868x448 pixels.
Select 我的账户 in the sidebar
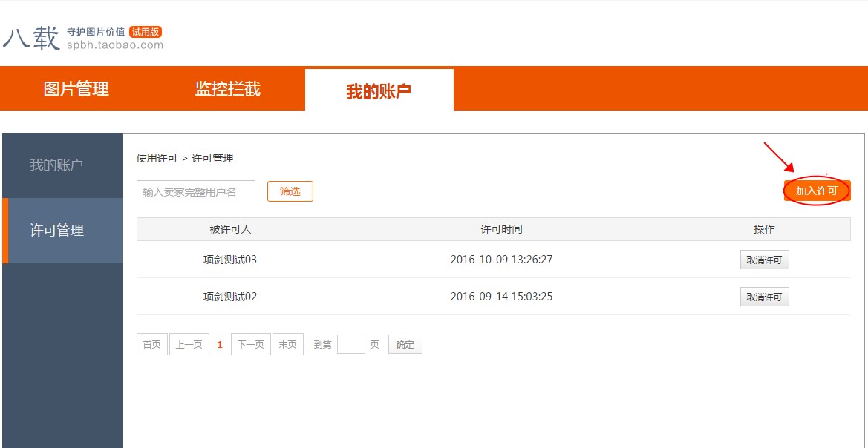click(x=62, y=165)
